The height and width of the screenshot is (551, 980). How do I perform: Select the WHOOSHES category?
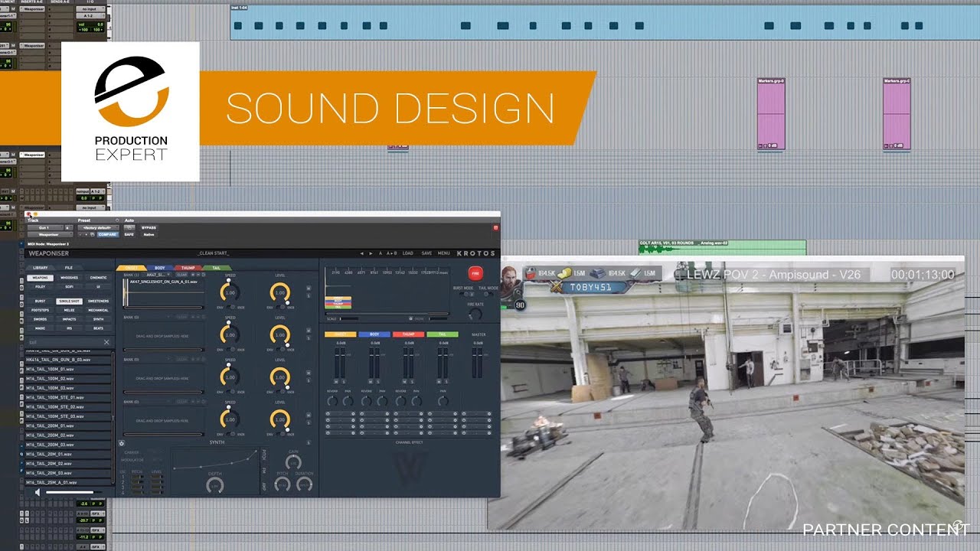point(69,278)
